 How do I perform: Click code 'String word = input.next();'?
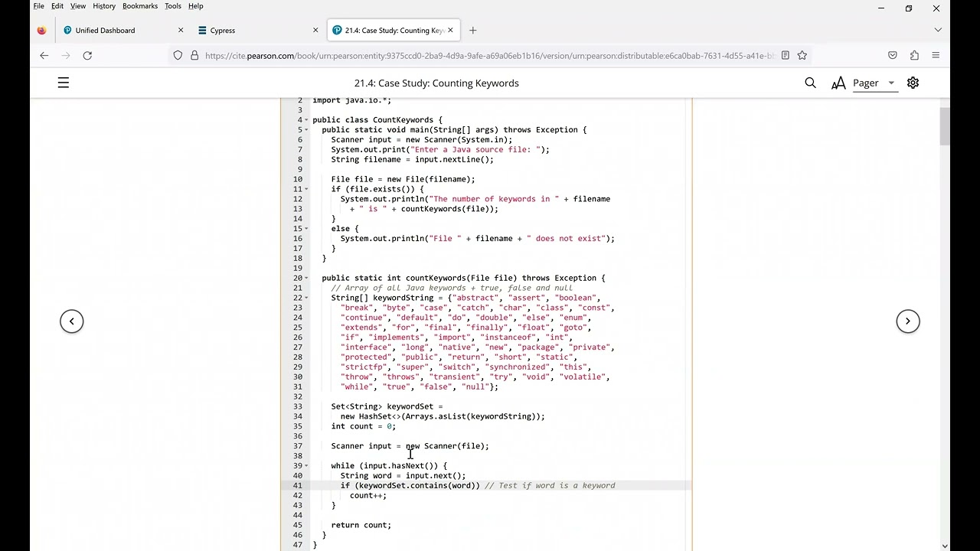click(x=403, y=476)
